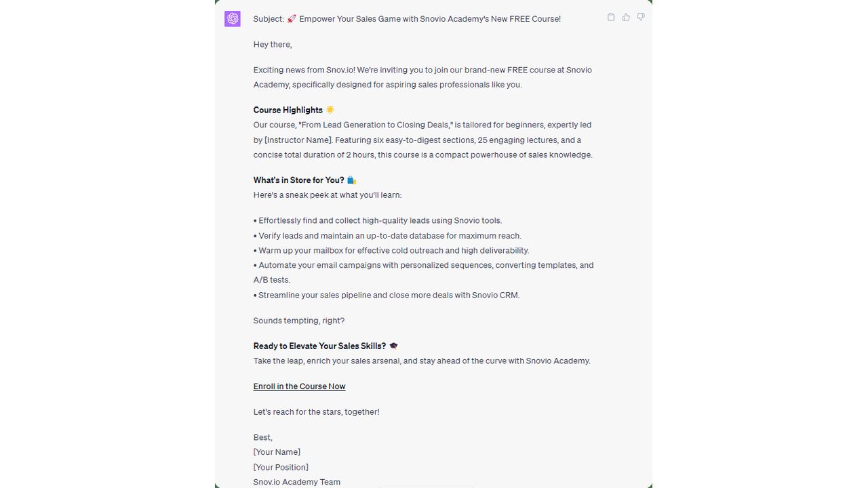Copy the response with the clipboard icon
This screenshot has height=488, width=868.
pyautogui.click(x=611, y=17)
